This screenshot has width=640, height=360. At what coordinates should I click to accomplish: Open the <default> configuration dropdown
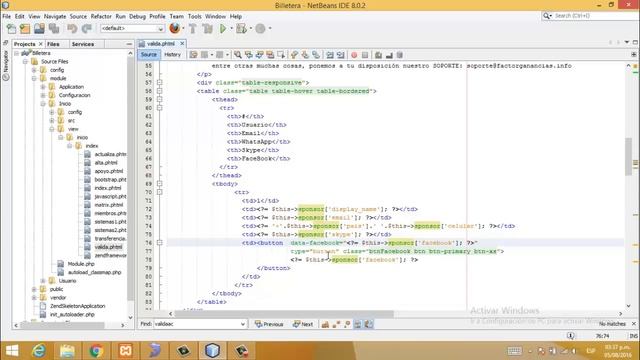132,28
